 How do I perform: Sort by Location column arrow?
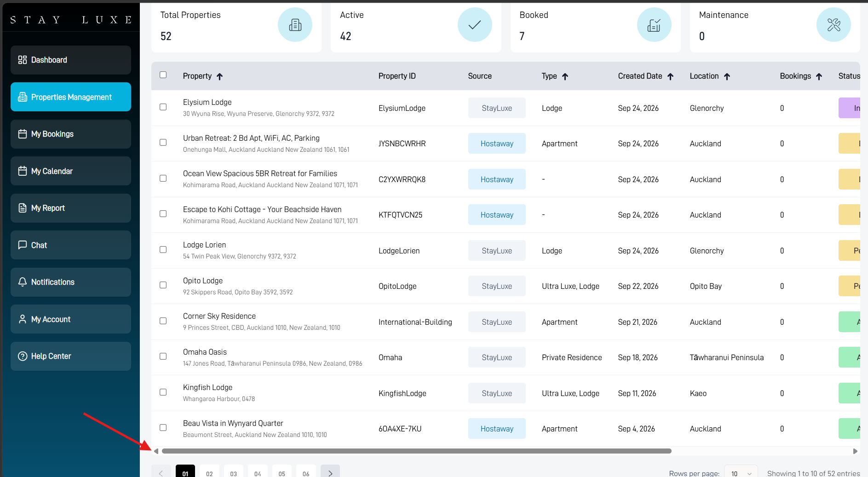pos(727,77)
